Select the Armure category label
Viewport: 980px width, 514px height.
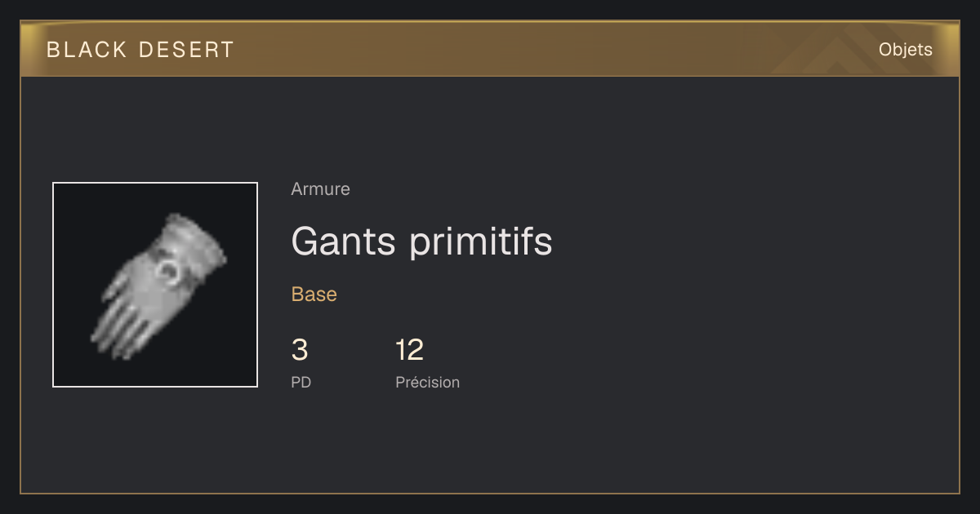coord(320,189)
